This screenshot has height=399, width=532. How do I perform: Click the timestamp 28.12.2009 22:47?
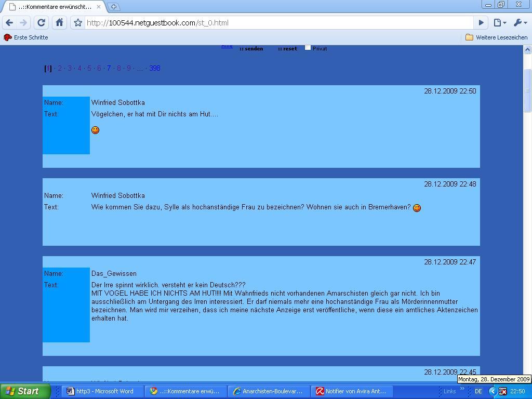450,262
